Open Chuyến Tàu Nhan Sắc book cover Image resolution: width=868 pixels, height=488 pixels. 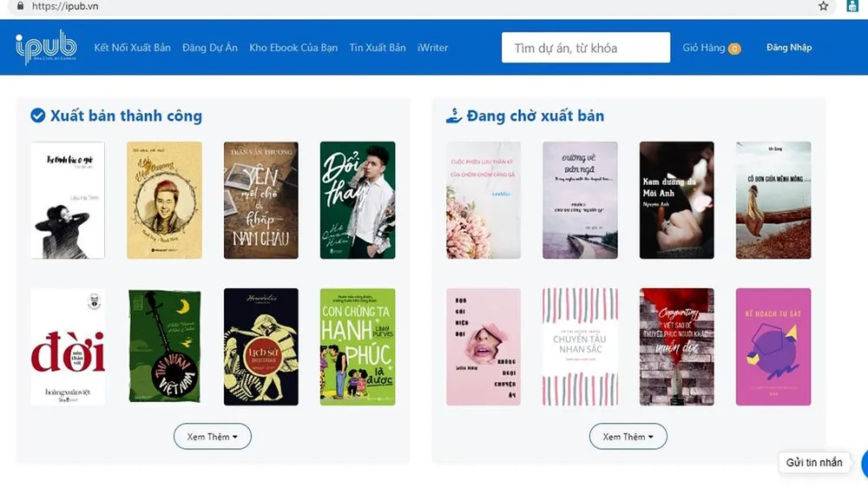[x=580, y=346]
